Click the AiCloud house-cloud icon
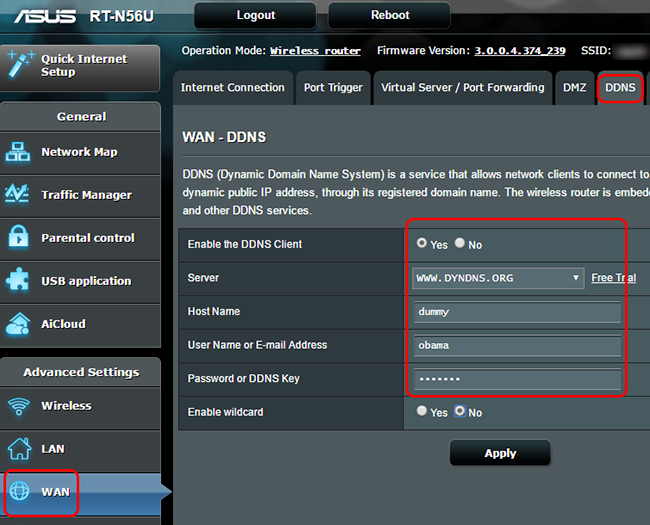The image size is (650, 525). click(x=18, y=324)
